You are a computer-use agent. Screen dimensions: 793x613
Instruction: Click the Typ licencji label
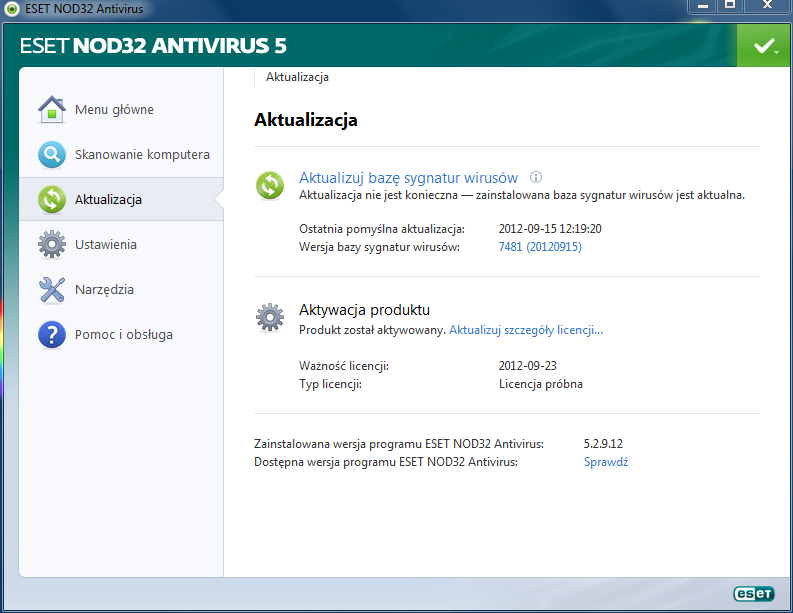click(x=330, y=384)
